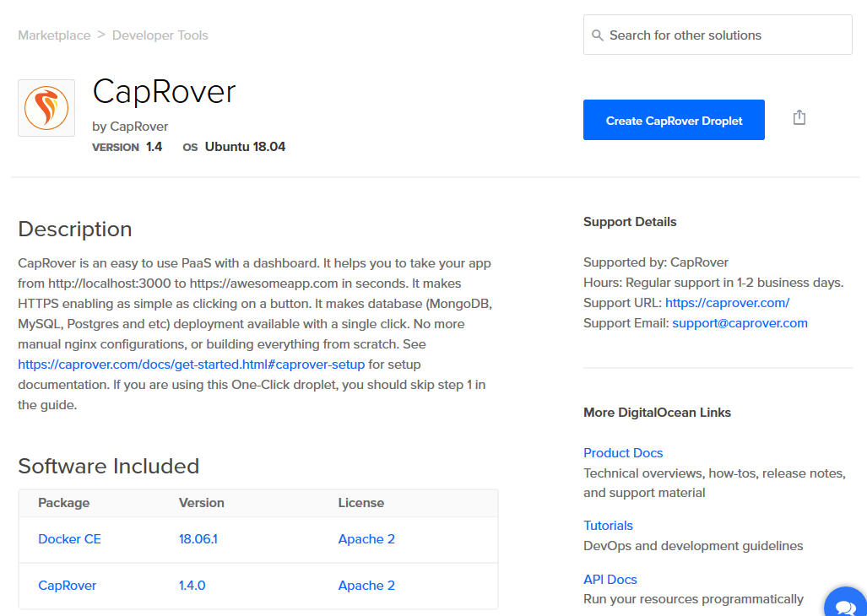Click the CapRover package link in table

tap(67, 585)
